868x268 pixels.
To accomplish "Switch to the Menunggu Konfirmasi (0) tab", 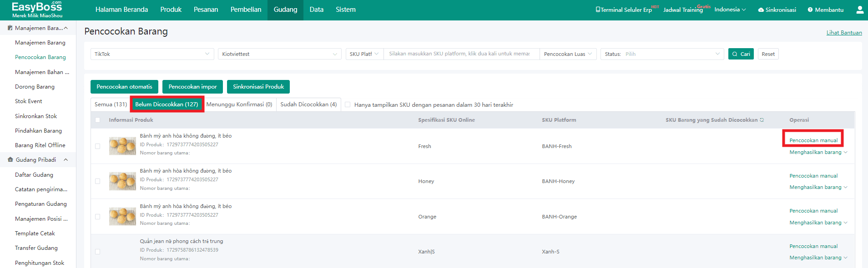I will click(239, 104).
